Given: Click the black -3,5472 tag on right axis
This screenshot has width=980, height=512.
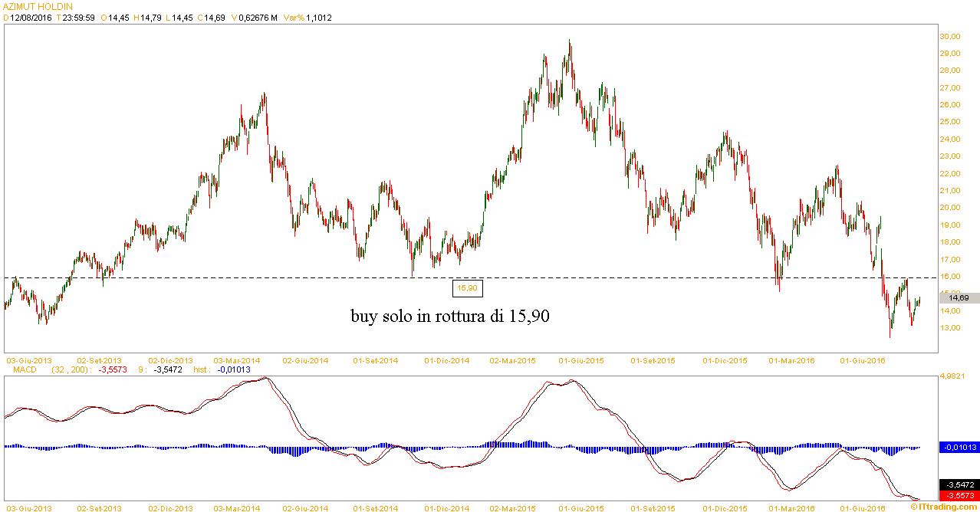Looking at the screenshot, I should pyautogui.click(x=958, y=485).
